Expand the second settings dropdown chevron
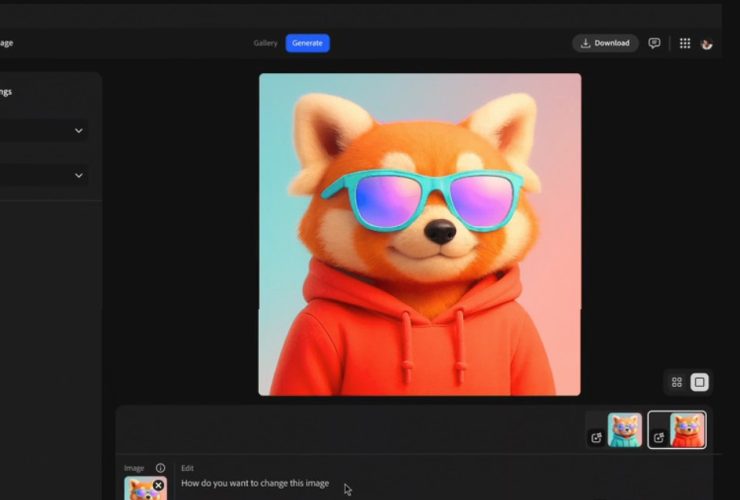 point(79,175)
